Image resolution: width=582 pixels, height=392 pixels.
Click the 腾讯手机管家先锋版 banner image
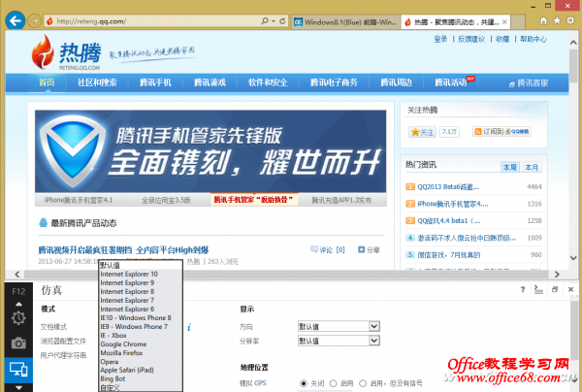[x=210, y=151]
